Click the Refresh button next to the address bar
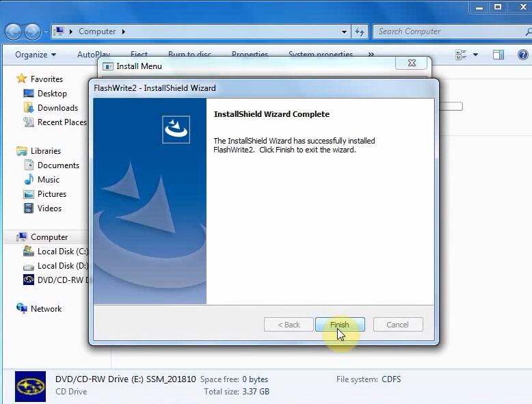 (360, 31)
